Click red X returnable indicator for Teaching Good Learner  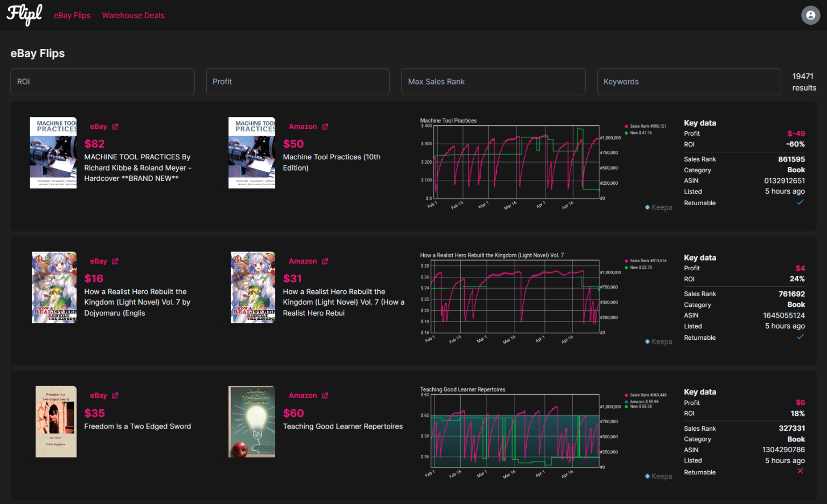(x=800, y=471)
